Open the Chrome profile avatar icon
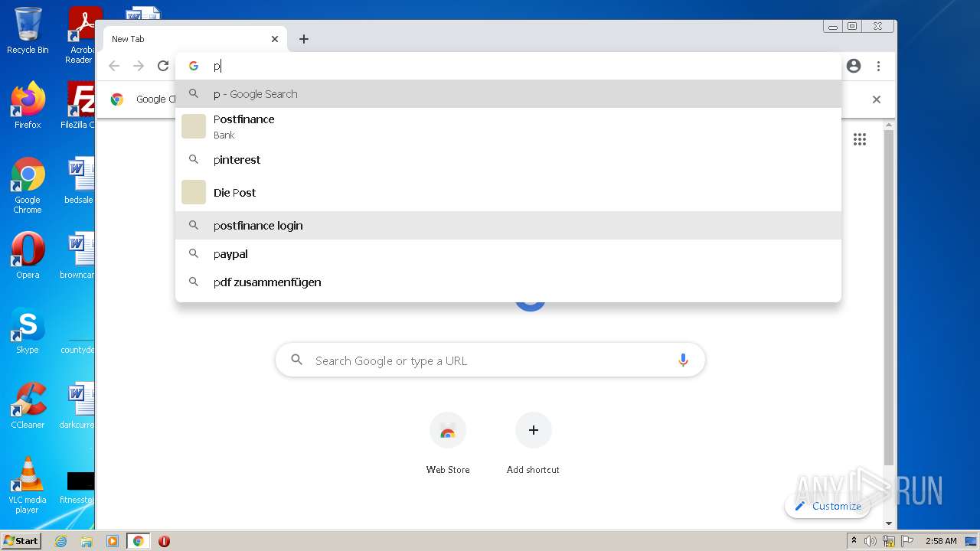This screenshot has width=980, height=551. coord(854,66)
